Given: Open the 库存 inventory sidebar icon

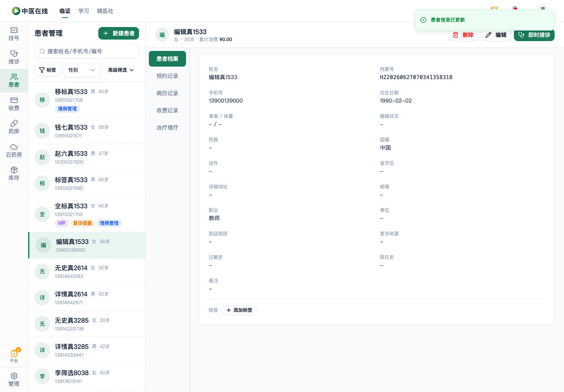Looking at the screenshot, I should tap(14, 174).
